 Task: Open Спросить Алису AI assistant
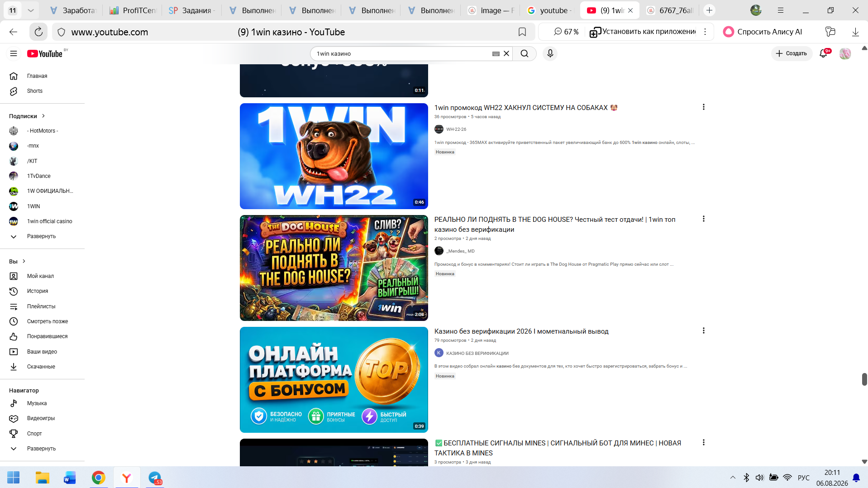click(x=763, y=32)
